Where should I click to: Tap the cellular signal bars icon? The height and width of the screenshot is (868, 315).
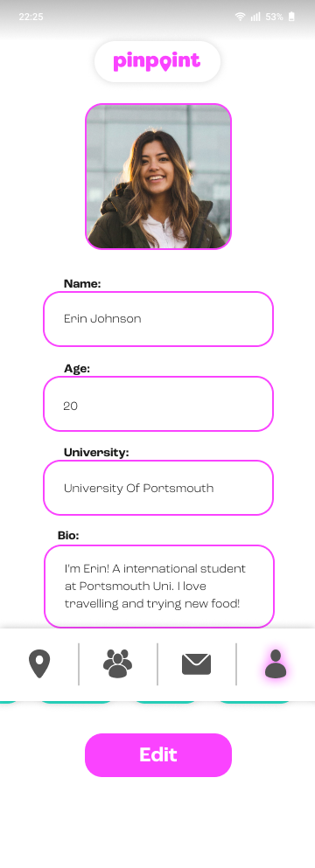click(255, 17)
